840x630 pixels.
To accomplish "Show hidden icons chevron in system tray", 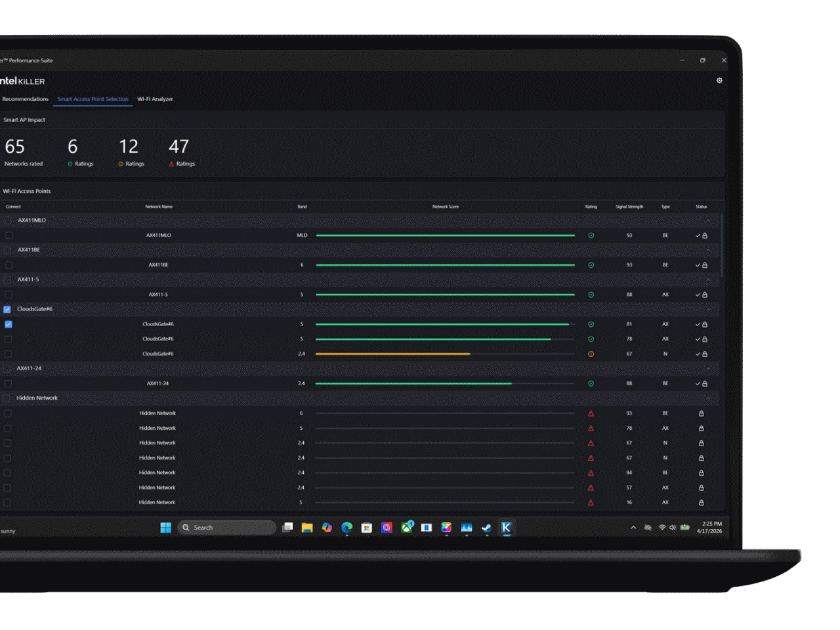I will [x=633, y=528].
